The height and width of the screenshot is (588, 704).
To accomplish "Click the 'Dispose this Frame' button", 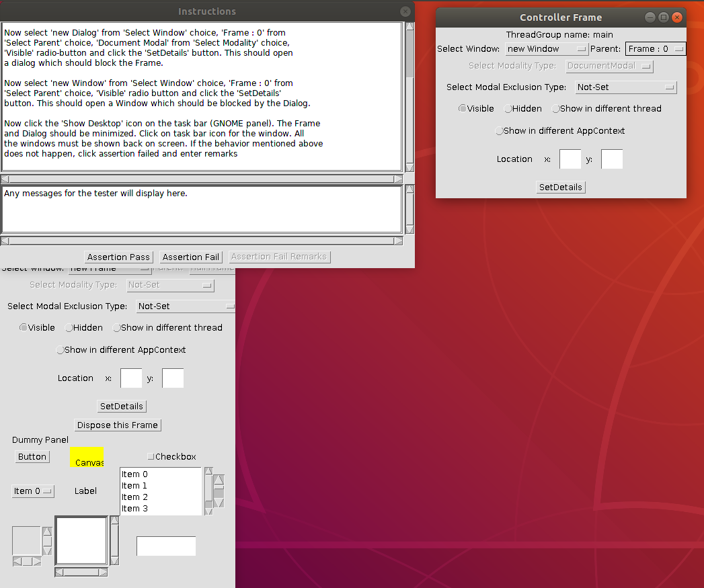I will coord(118,425).
